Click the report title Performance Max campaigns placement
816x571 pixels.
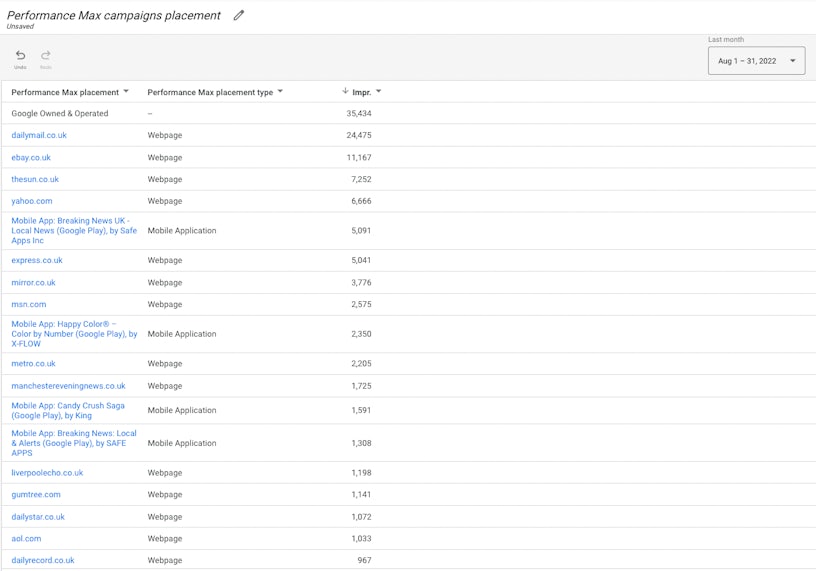[114, 15]
